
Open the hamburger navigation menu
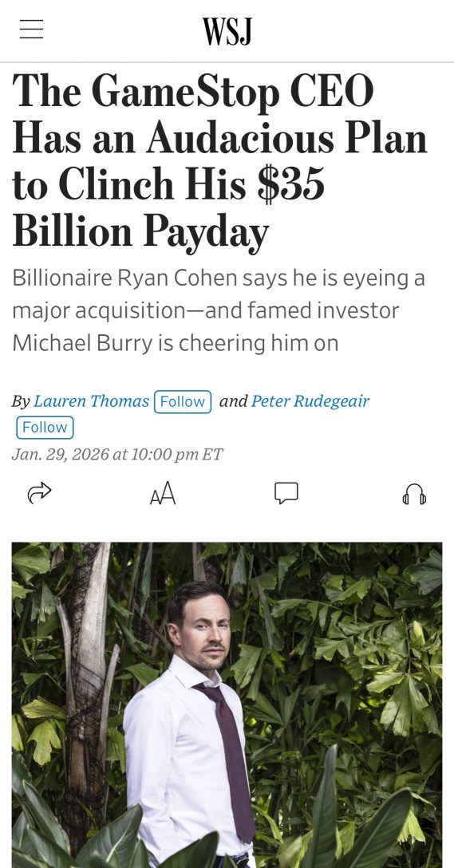(32, 30)
